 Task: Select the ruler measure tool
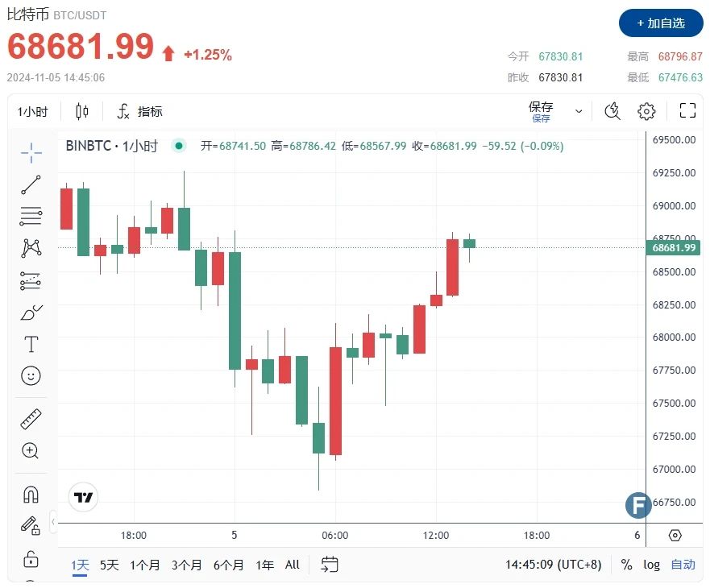click(31, 419)
